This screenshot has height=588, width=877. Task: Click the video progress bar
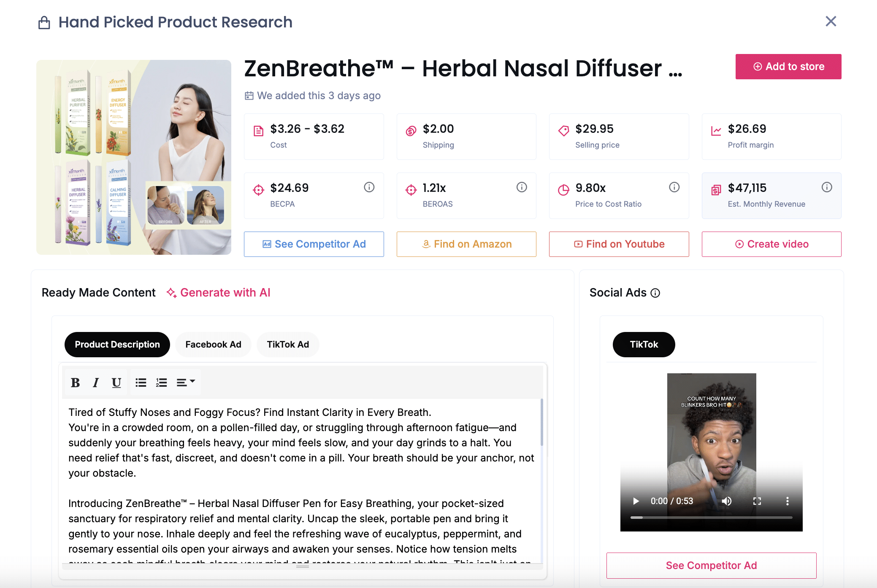pos(711,517)
